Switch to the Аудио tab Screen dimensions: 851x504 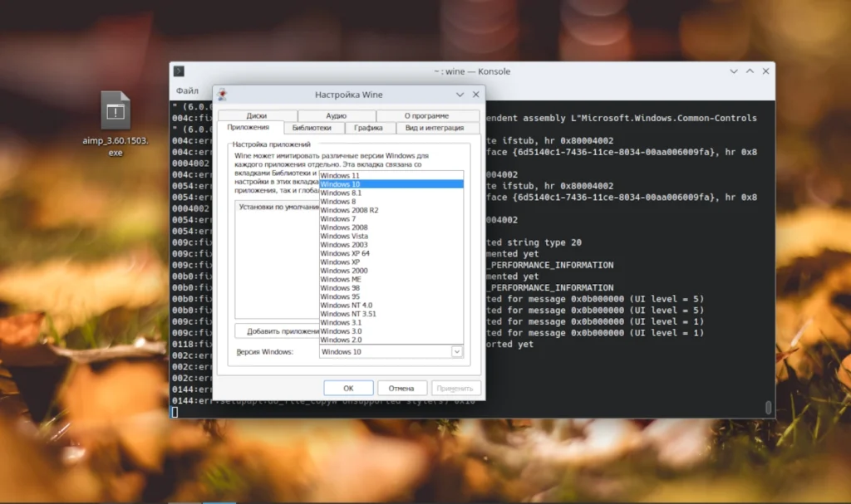tap(337, 115)
